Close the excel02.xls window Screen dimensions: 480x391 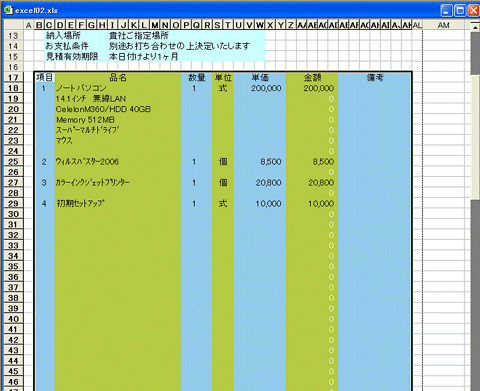[474, 10]
